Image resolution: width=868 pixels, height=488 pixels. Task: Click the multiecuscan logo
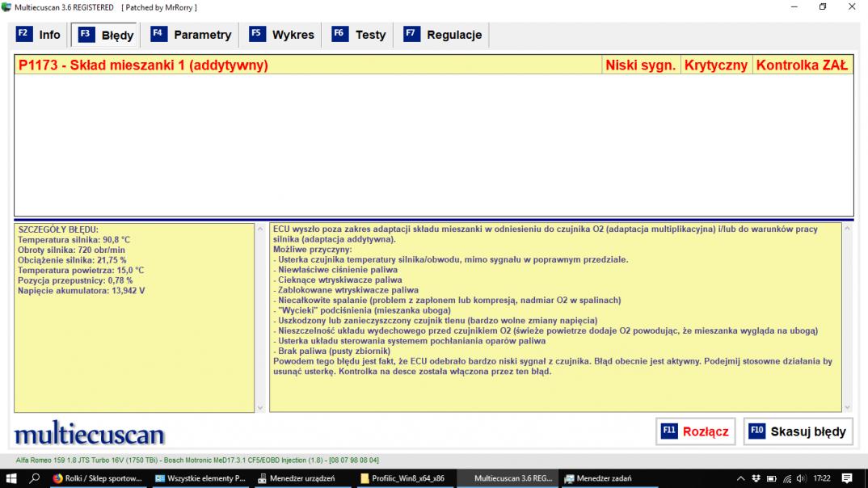pyautogui.click(x=90, y=433)
